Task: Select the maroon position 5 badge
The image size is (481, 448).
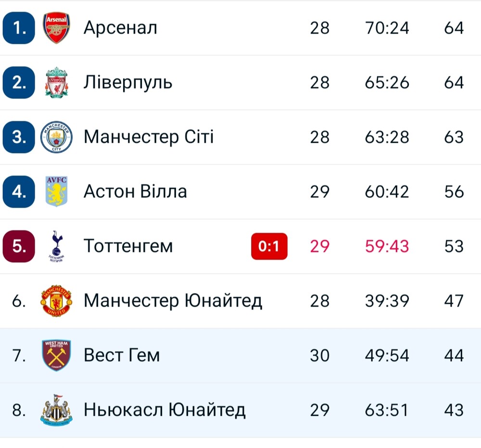Action: click(19, 246)
